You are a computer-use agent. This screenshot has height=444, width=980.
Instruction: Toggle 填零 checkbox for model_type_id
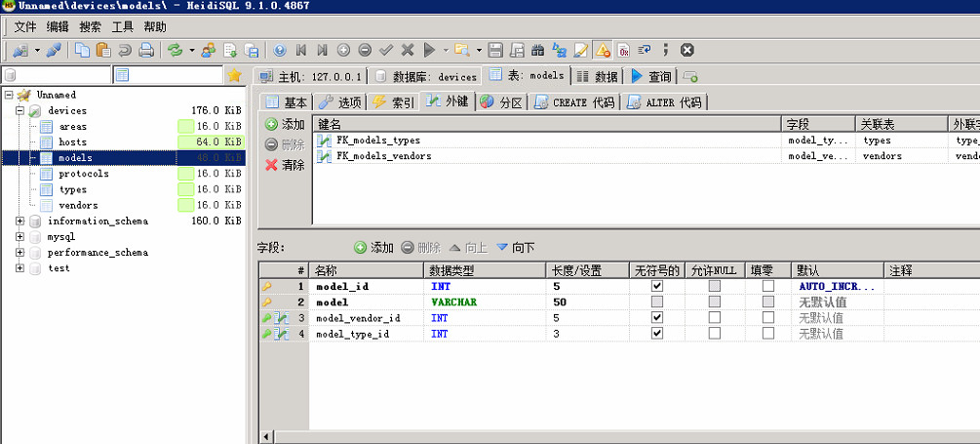coord(768,334)
